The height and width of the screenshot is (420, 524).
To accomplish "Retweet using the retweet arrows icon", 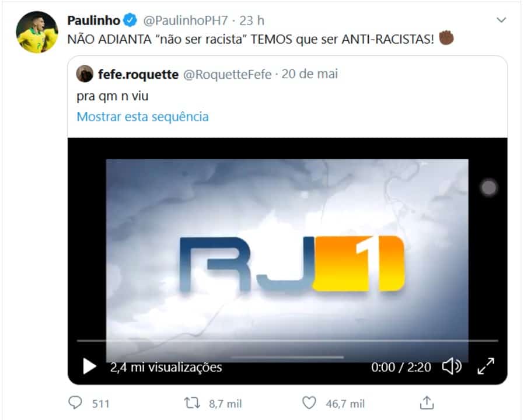I will tap(192, 402).
